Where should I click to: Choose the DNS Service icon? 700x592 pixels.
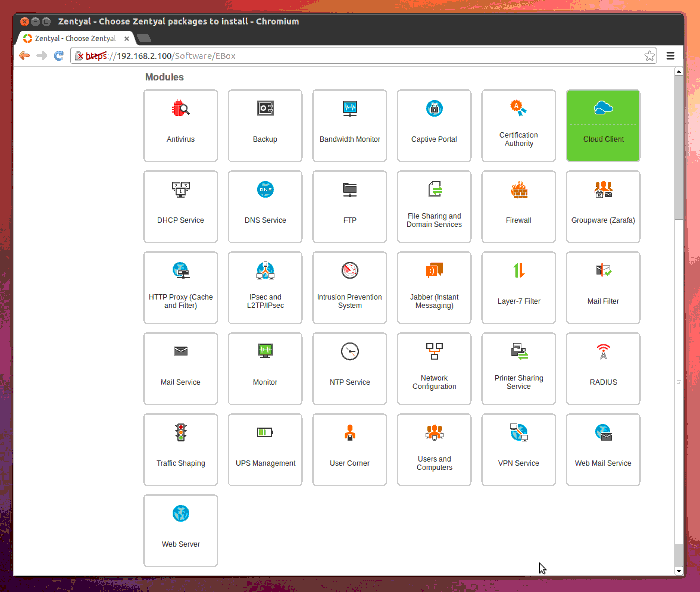pyautogui.click(x=265, y=190)
